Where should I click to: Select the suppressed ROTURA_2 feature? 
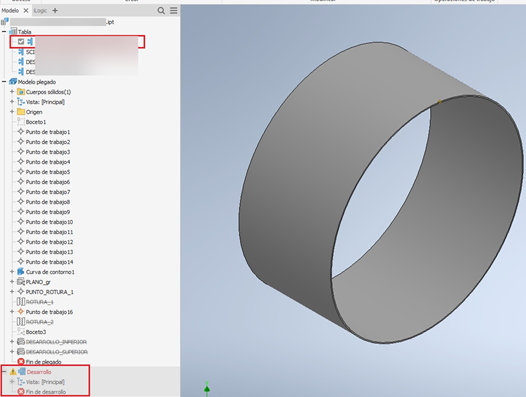pyautogui.click(x=40, y=322)
